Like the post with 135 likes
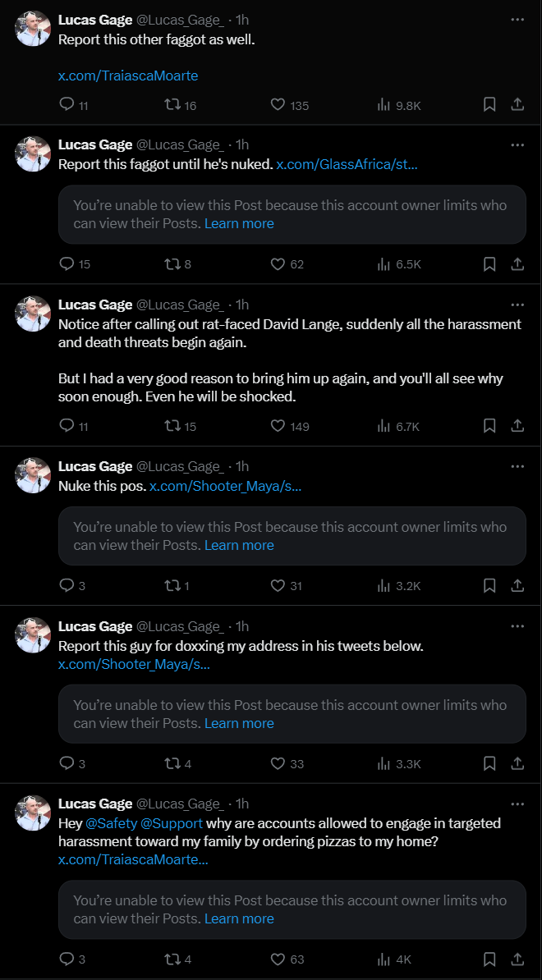The width and height of the screenshot is (542, 980). pos(278,104)
